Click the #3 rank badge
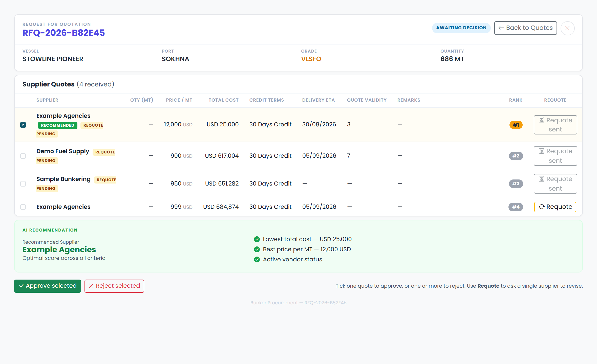 tap(516, 184)
